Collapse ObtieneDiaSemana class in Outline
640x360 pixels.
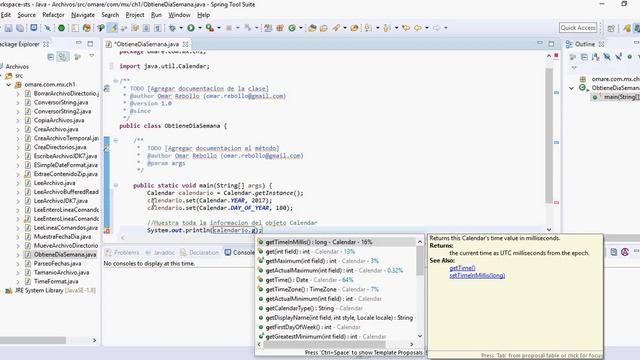(x=571, y=88)
